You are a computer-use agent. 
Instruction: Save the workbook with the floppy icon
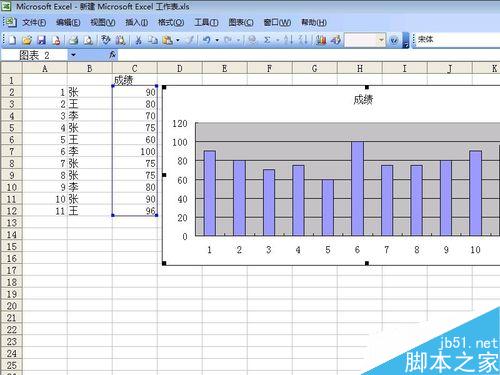41,40
